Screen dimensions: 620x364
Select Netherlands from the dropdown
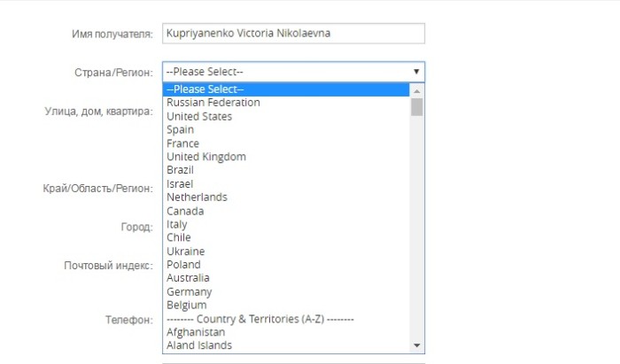(197, 197)
